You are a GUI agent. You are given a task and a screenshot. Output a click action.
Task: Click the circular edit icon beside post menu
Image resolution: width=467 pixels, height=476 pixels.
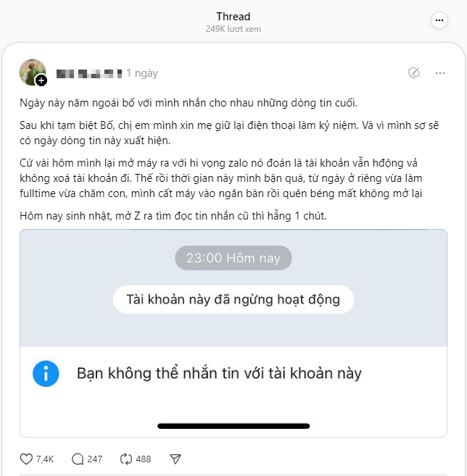click(x=414, y=73)
